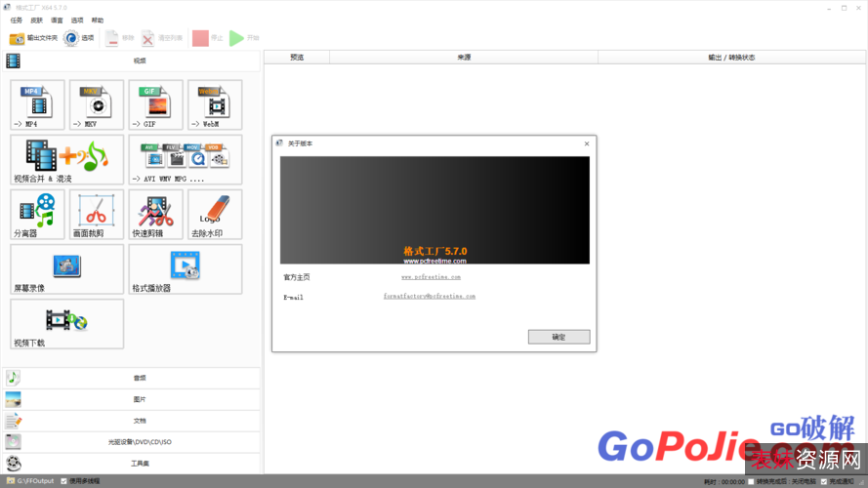Expand the 音频 audio category
Image resolution: width=868 pixels, height=488 pixels.
pyautogui.click(x=131, y=378)
